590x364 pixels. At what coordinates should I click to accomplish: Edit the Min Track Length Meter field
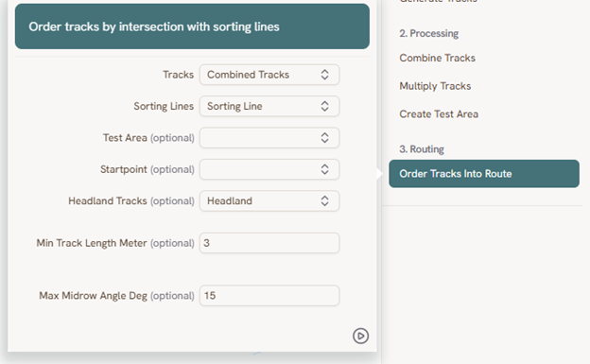coord(269,243)
